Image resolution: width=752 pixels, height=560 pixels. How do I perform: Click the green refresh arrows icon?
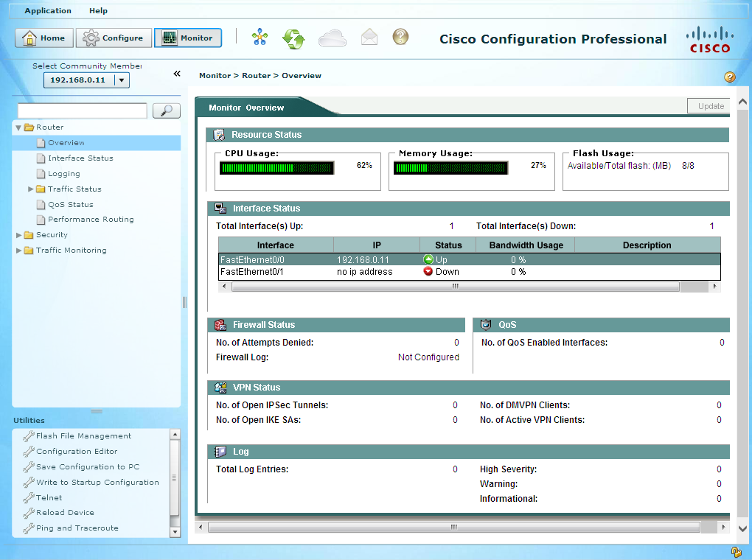point(293,39)
